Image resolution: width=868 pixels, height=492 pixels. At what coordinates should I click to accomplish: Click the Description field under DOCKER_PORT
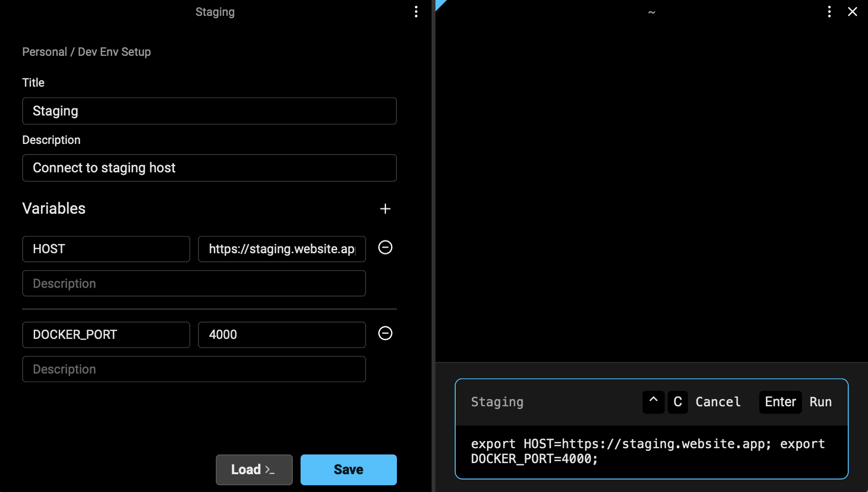[194, 369]
